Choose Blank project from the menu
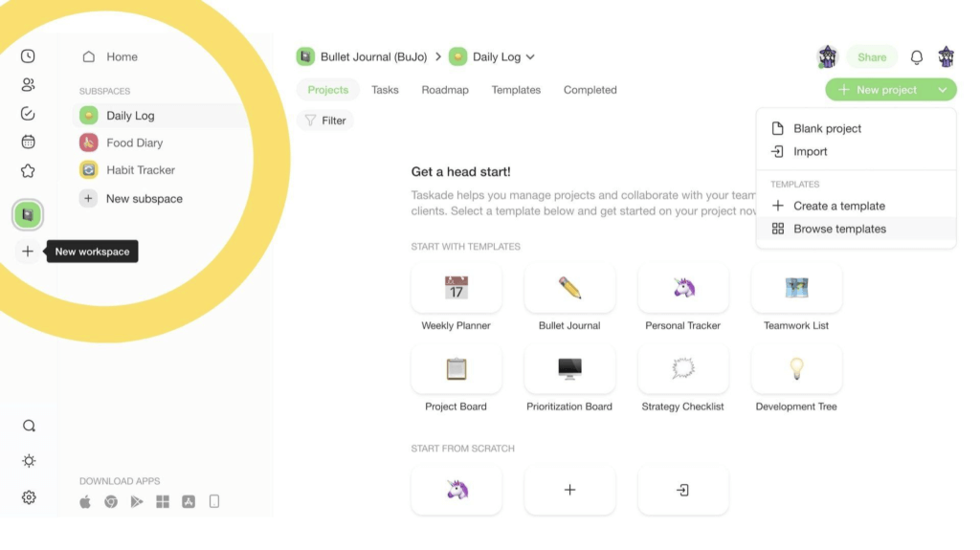The image size is (980, 550). 827,128
